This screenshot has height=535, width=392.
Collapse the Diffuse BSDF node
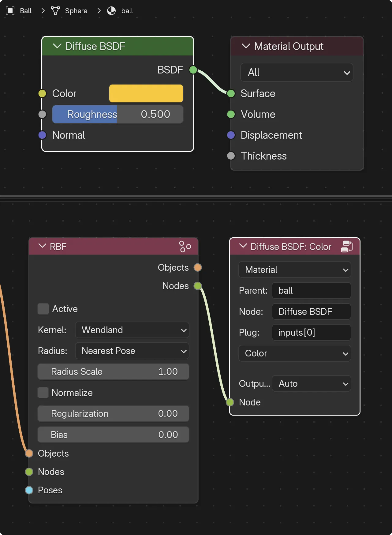57,46
